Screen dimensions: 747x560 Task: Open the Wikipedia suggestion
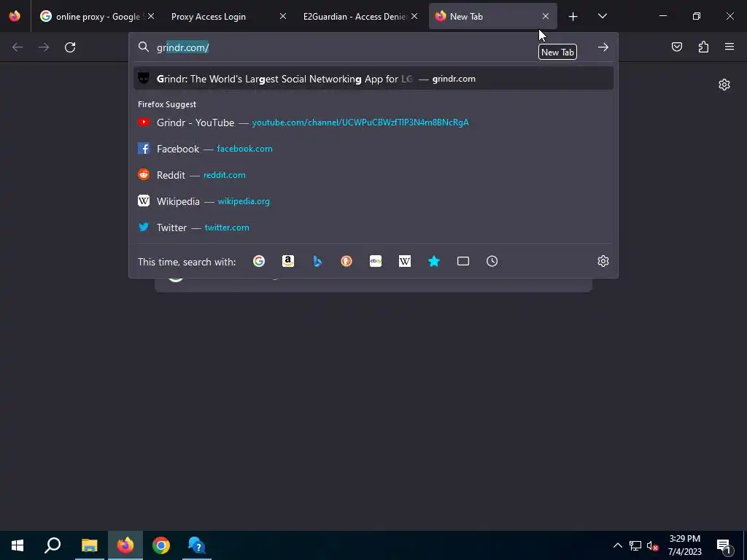373,201
